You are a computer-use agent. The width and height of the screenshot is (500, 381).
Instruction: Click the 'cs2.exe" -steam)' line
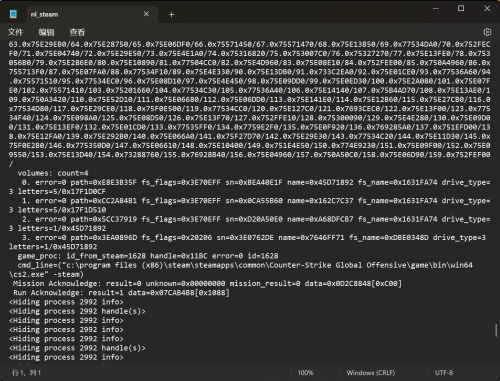point(46,274)
